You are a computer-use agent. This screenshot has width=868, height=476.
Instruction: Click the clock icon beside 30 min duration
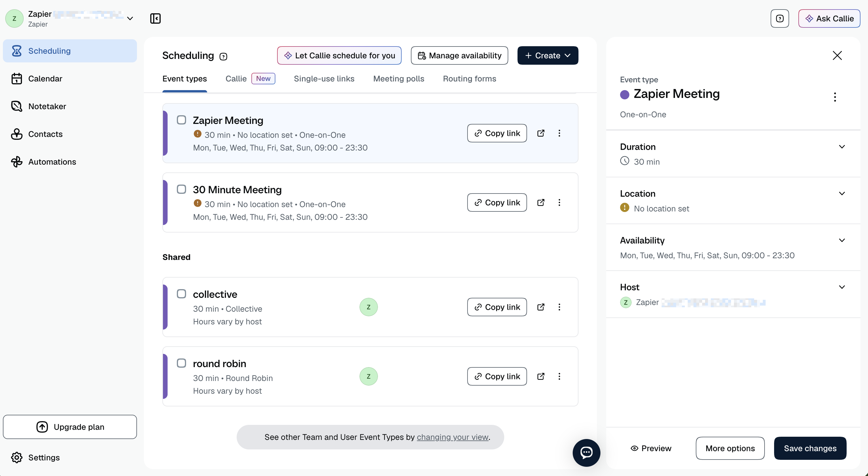[x=624, y=161]
